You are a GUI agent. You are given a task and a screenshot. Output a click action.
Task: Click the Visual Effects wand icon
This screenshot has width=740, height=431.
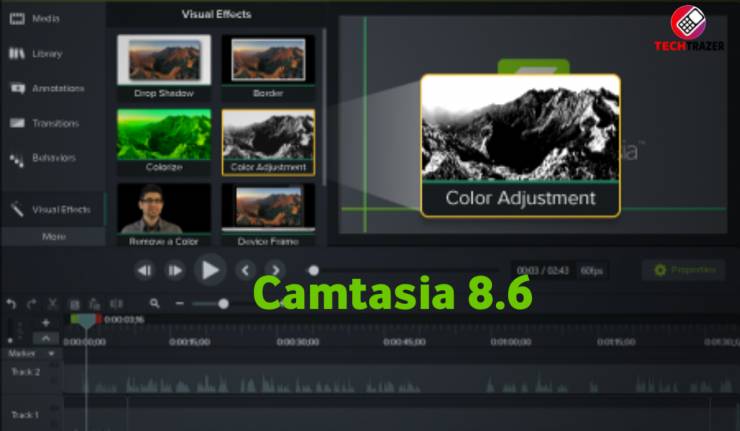click(x=17, y=209)
